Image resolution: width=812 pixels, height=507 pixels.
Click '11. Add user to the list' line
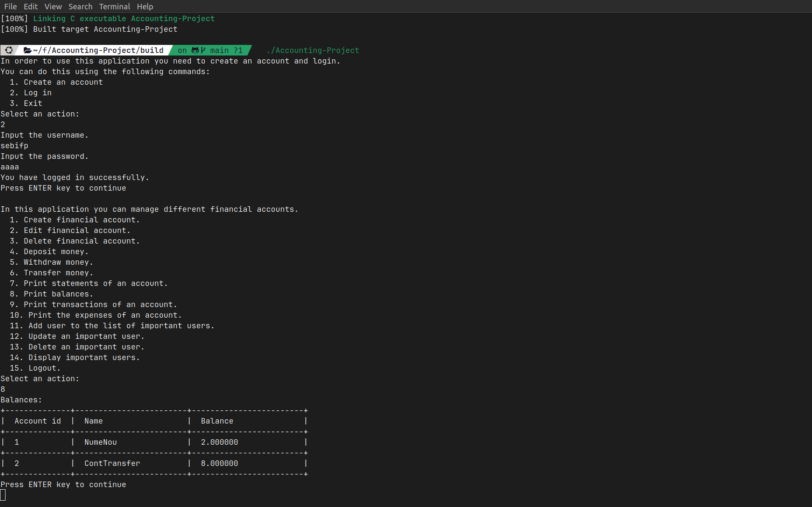[112, 326]
